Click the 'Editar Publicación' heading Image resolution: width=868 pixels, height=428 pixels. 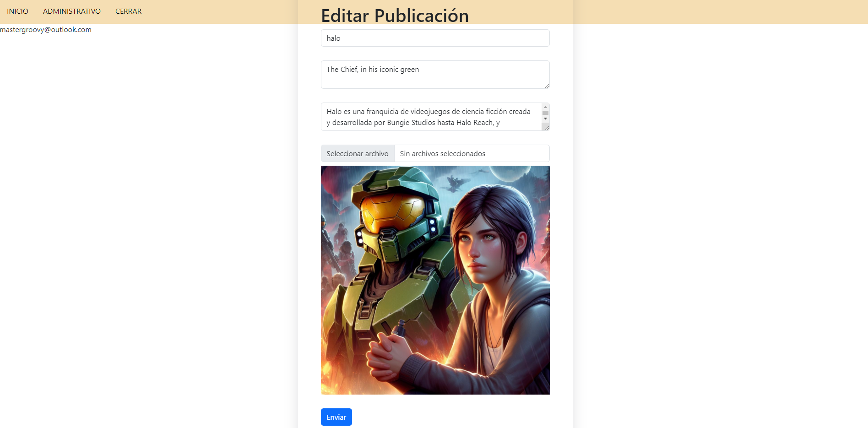click(x=395, y=16)
